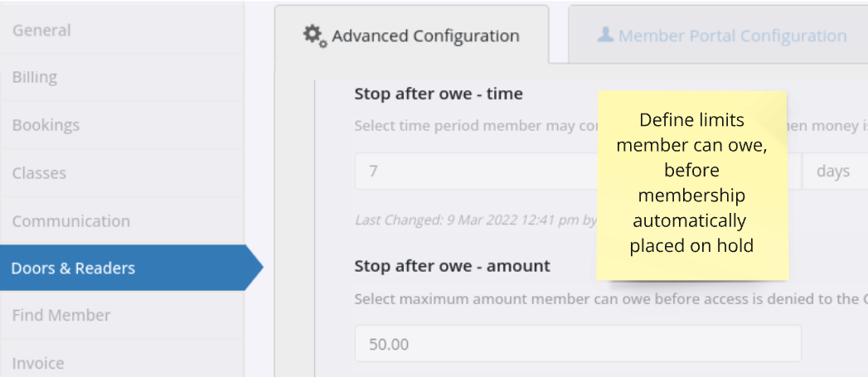Click the gear icon on Advanced Configuration tab
868x377 pixels.
point(315,36)
